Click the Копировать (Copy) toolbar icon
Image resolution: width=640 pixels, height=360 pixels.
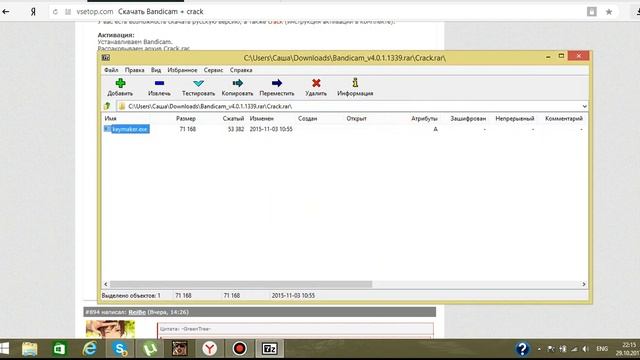point(238,83)
